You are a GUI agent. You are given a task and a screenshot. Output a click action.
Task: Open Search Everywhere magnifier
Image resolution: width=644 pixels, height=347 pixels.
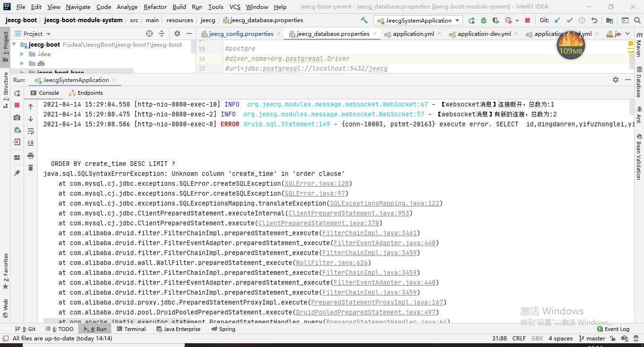coord(637,20)
